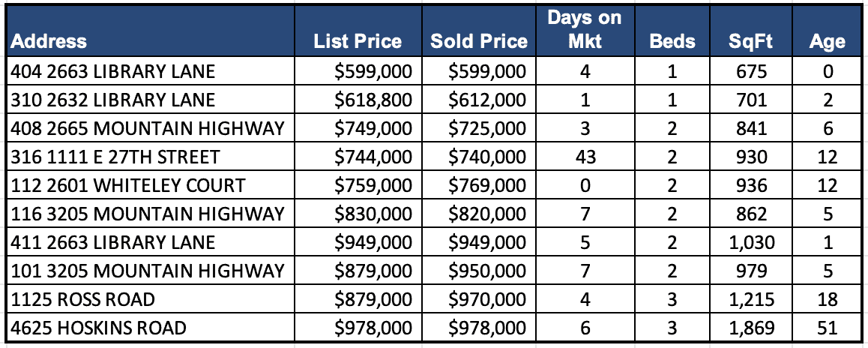Select the 4625 HOSKINS ROAD address cell
The image size is (868, 348).
[99, 328]
